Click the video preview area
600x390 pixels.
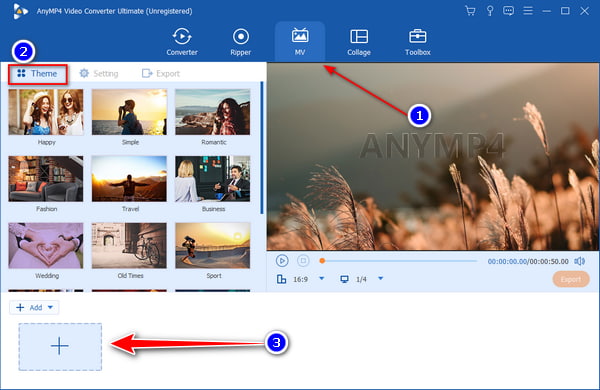click(433, 157)
